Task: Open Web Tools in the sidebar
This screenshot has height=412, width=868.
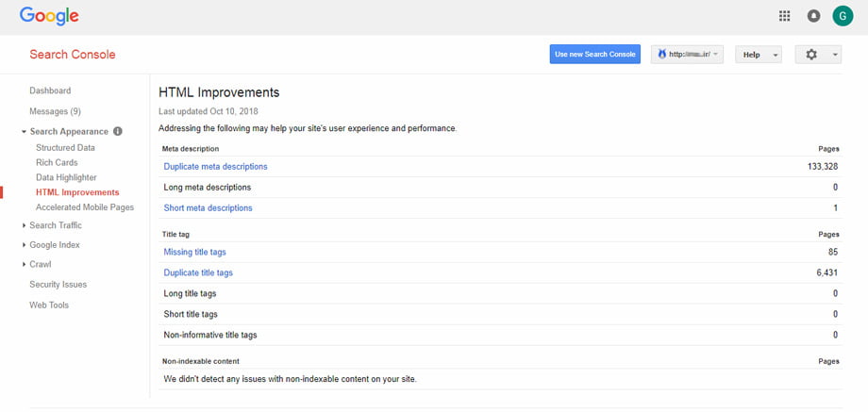Action: pos(49,305)
